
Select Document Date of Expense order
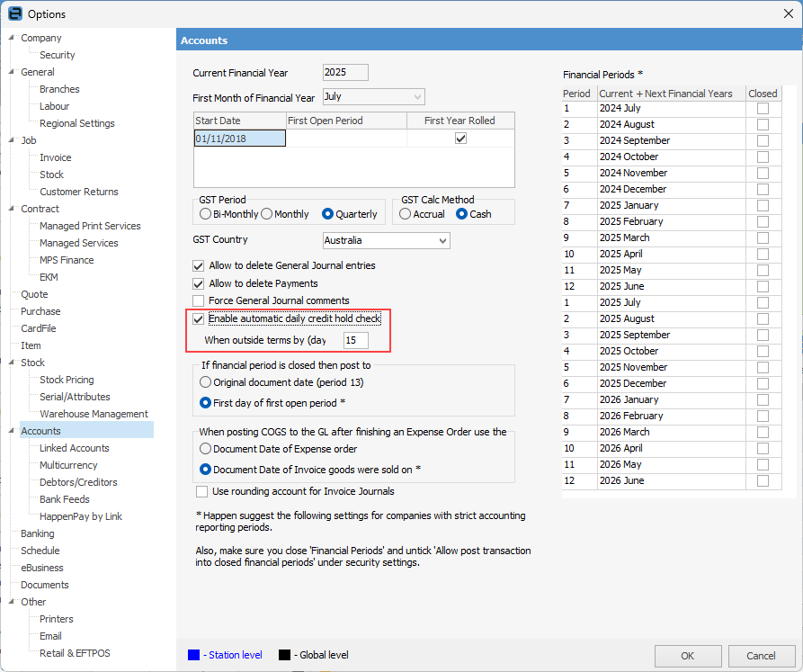coord(205,449)
